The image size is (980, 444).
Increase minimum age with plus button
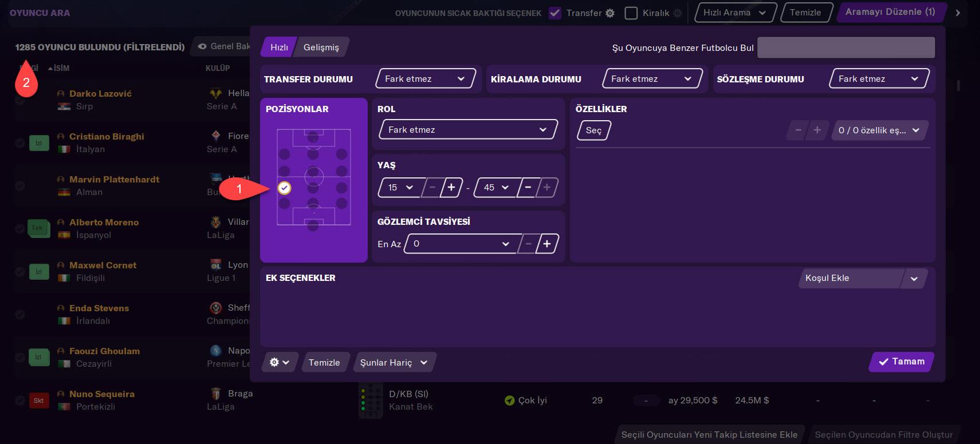[451, 187]
